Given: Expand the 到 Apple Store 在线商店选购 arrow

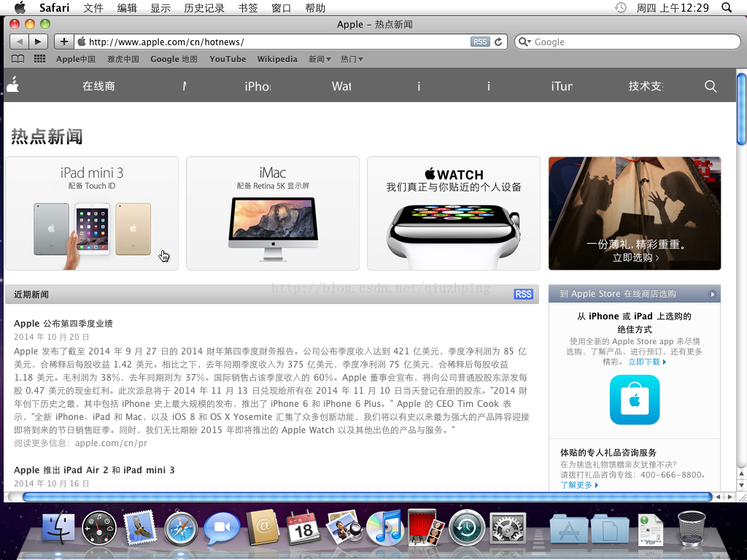Looking at the screenshot, I should (x=713, y=295).
